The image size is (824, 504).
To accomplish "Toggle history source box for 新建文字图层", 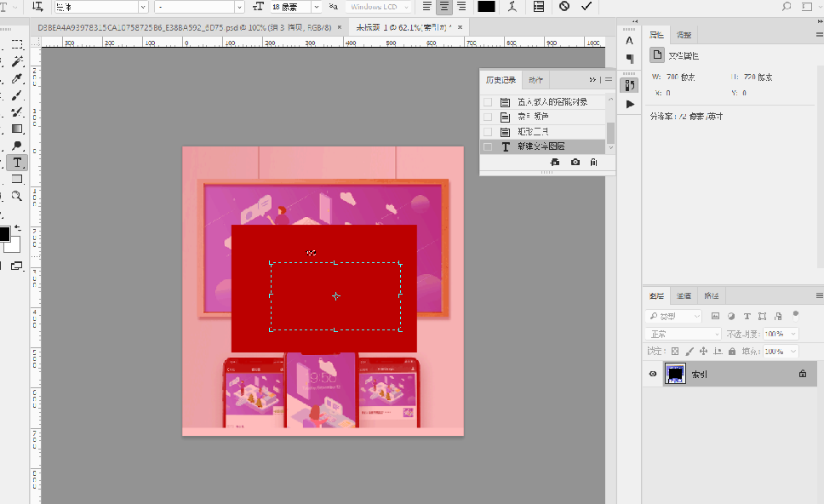I will click(x=488, y=146).
